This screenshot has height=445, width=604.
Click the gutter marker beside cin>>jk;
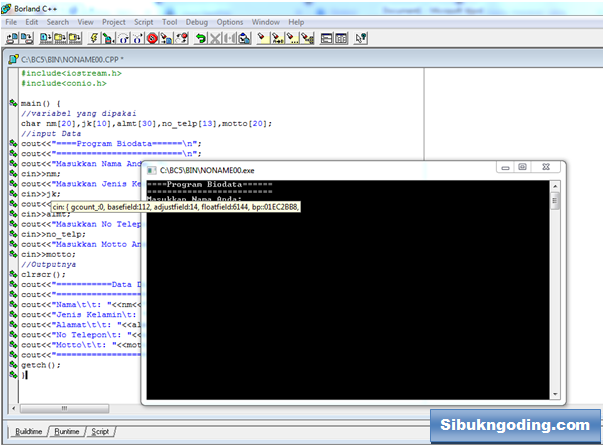click(13, 193)
